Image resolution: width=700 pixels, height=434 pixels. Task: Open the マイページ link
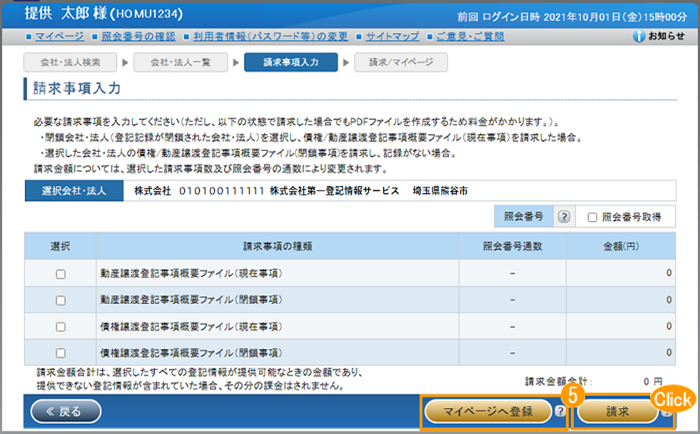click(59, 37)
